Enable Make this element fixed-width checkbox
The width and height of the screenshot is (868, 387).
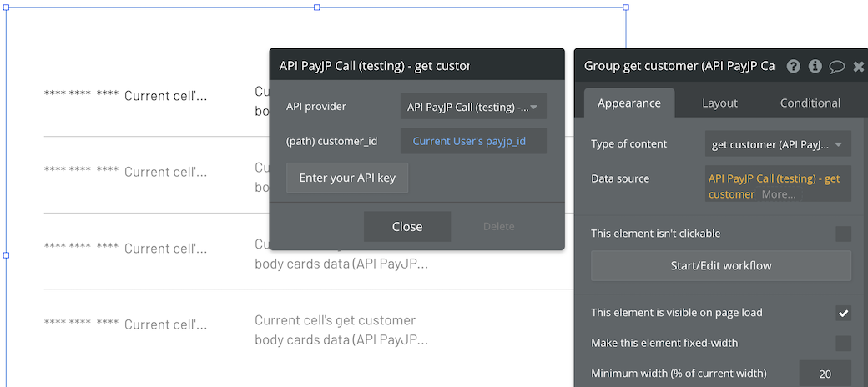tap(843, 344)
